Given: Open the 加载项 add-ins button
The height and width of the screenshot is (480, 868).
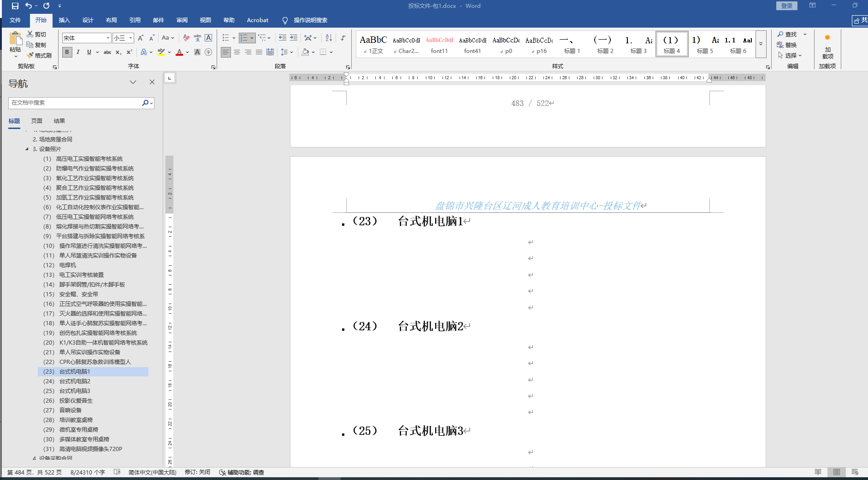Looking at the screenshot, I should [x=827, y=47].
